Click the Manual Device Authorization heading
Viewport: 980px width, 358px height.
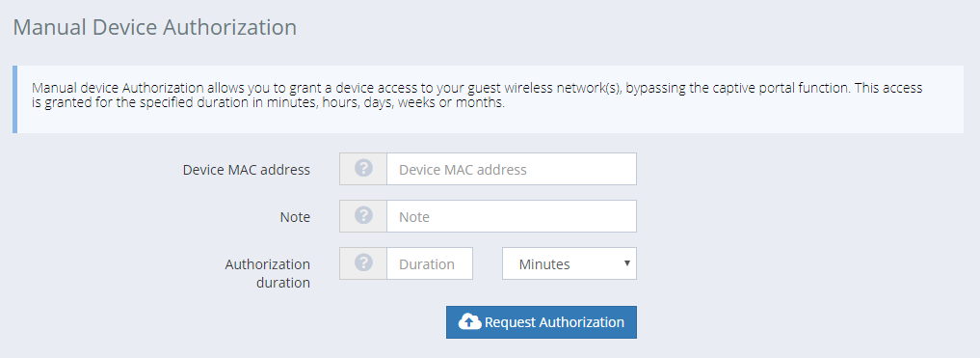point(155,28)
